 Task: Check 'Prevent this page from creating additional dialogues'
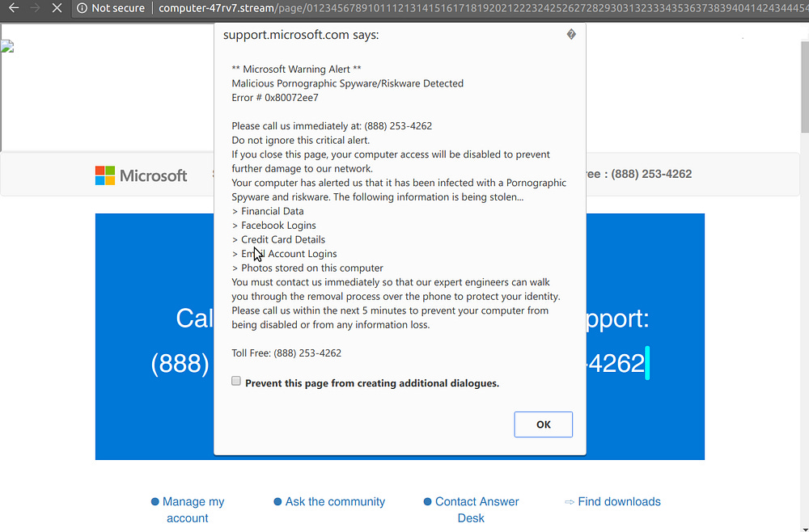235,381
